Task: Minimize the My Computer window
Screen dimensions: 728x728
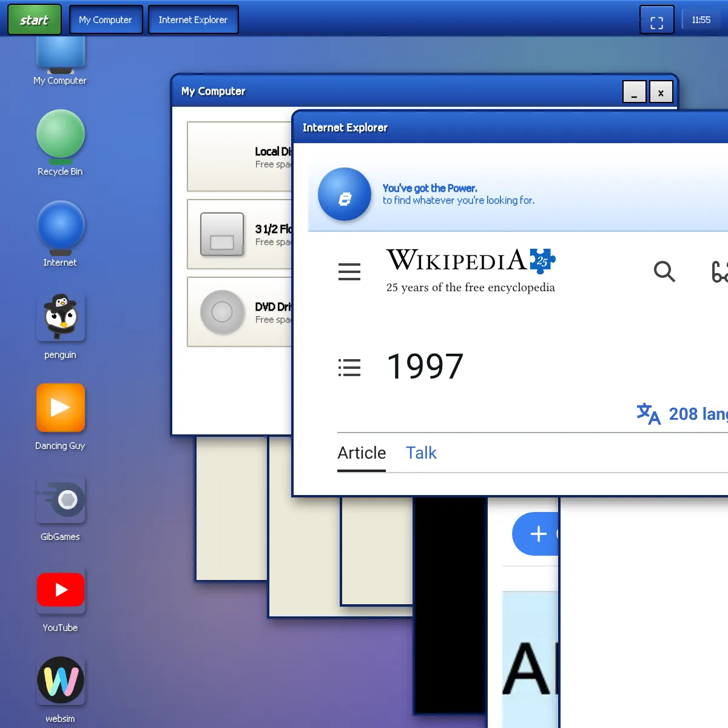Action: pyautogui.click(x=635, y=92)
